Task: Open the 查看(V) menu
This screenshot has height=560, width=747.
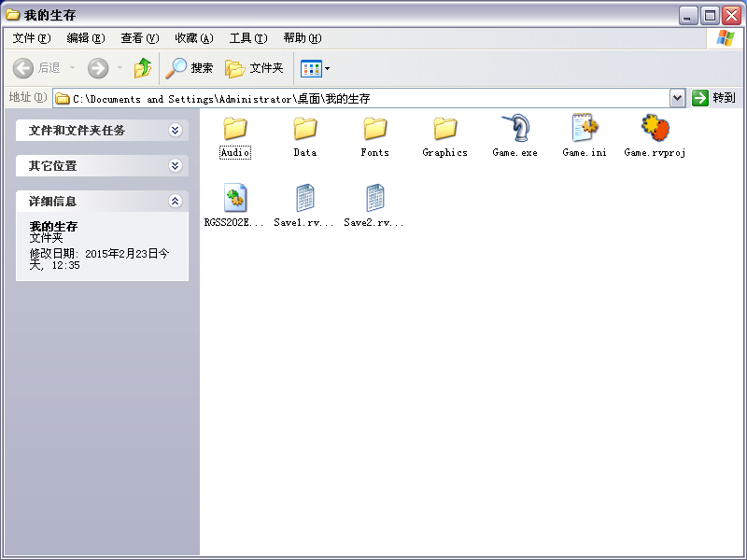Action: tap(140, 38)
